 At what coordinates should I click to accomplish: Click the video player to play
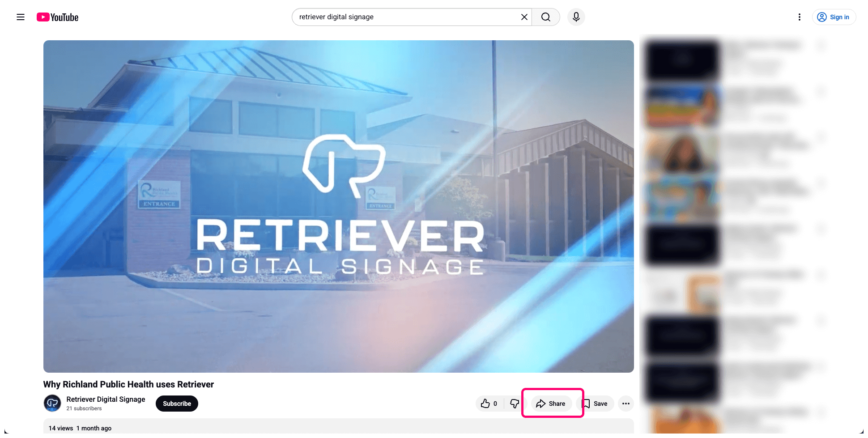(338, 206)
